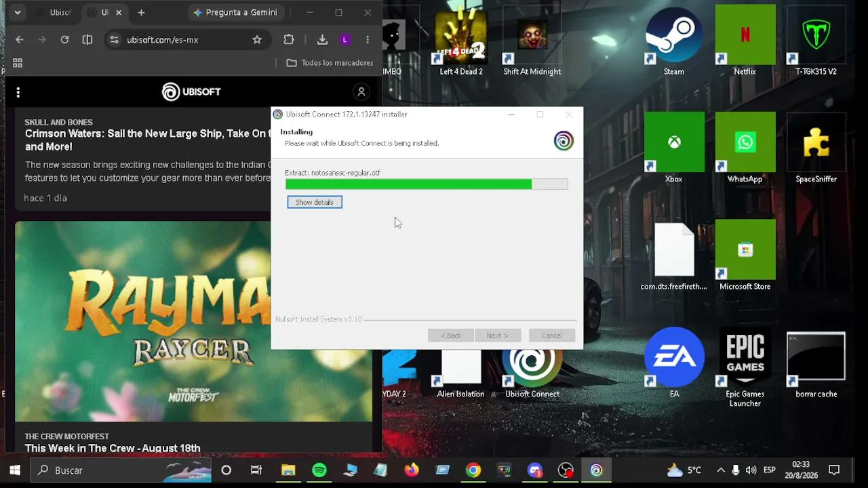This screenshot has width=868, height=488.
Task: Select the Alien Isolation desktop shortcut
Action: coord(461,373)
